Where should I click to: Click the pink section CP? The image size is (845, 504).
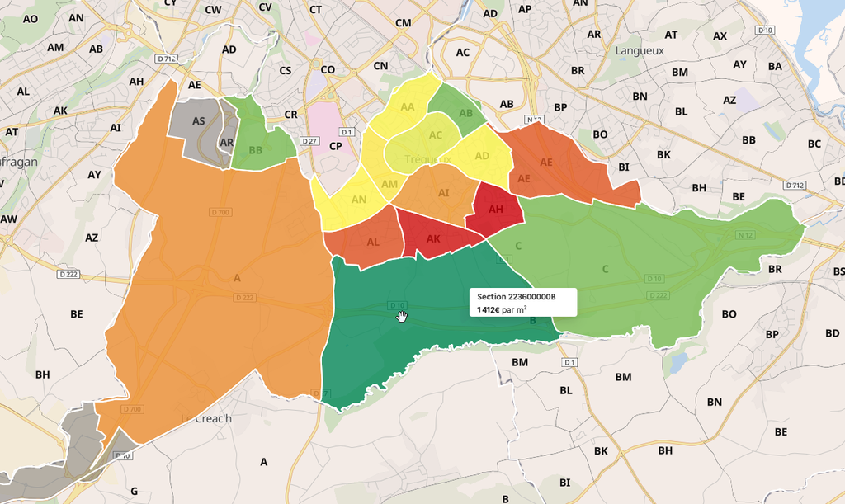click(x=336, y=147)
